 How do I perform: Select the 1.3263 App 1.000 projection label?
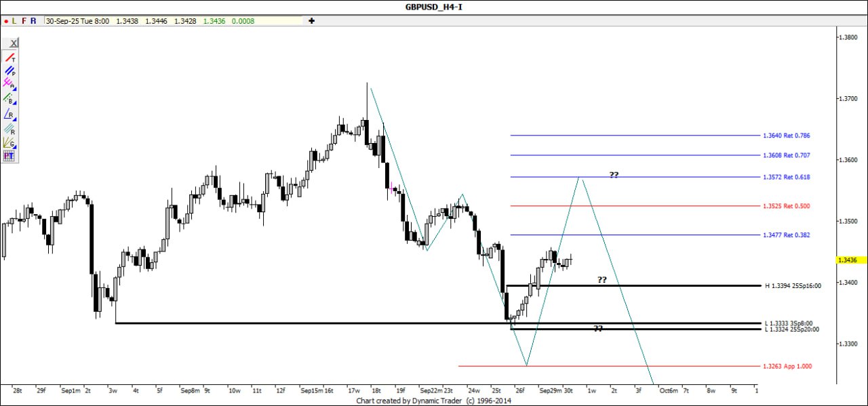pyautogui.click(x=787, y=367)
